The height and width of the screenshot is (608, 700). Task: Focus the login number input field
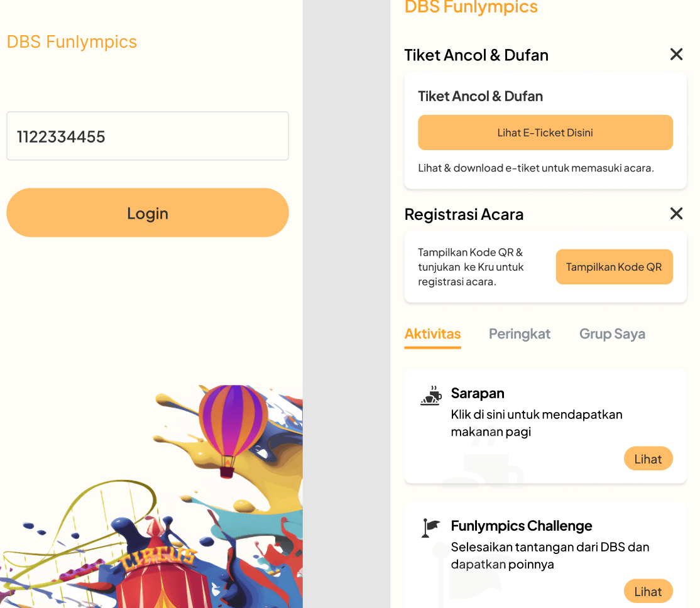(x=148, y=136)
